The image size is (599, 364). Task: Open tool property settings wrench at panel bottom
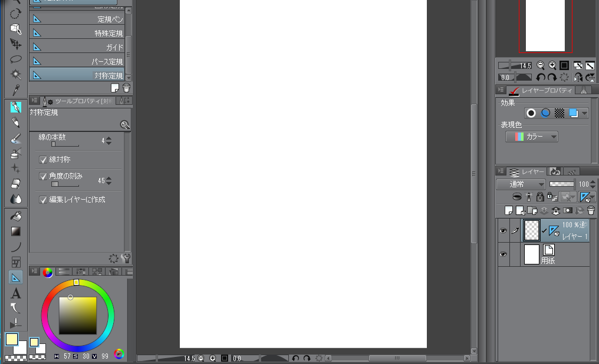(126, 259)
